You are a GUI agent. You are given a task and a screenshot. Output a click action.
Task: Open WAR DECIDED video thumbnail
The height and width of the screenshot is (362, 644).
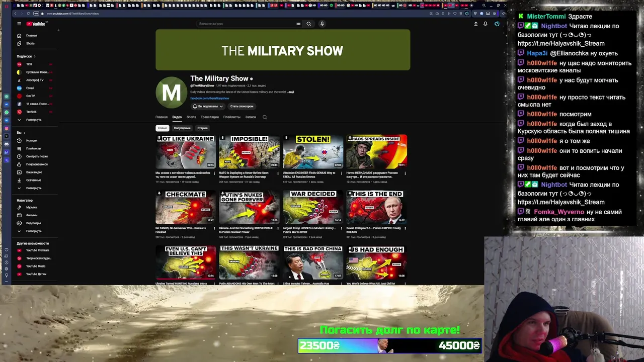click(313, 207)
